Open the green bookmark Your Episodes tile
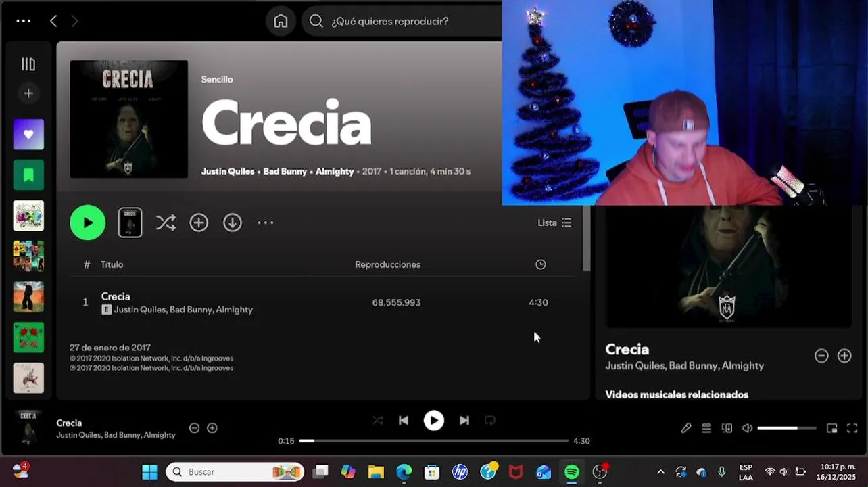The image size is (868, 487). (x=28, y=175)
